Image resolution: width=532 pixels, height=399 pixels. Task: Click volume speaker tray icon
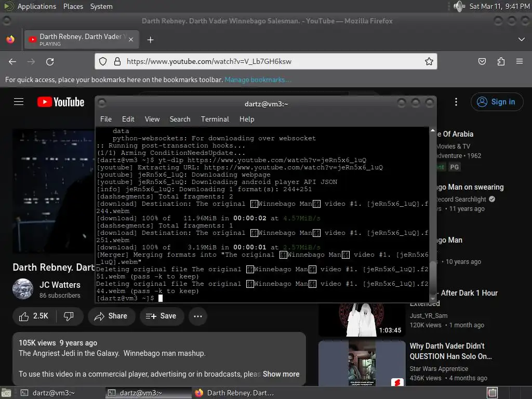pos(459,6)
